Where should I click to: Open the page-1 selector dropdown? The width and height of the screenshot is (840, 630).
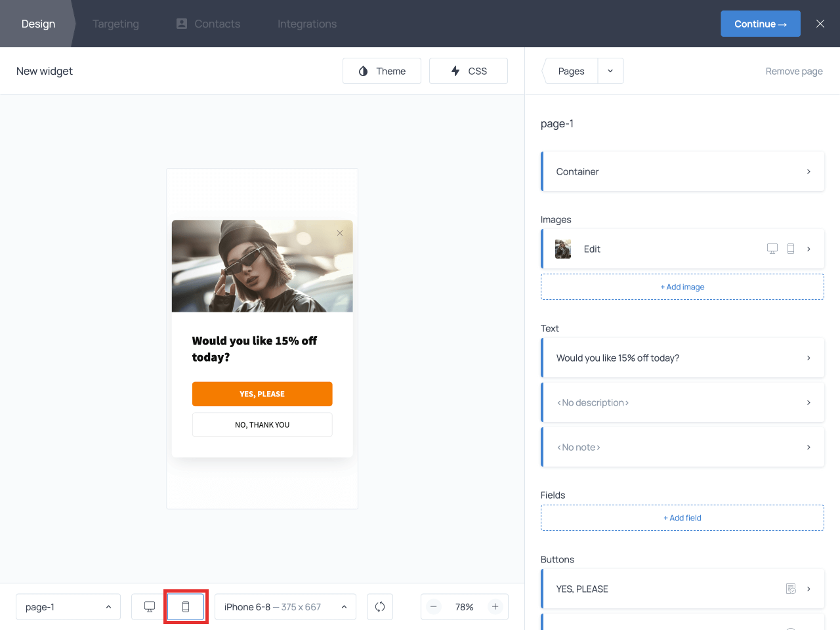(68, 607)
